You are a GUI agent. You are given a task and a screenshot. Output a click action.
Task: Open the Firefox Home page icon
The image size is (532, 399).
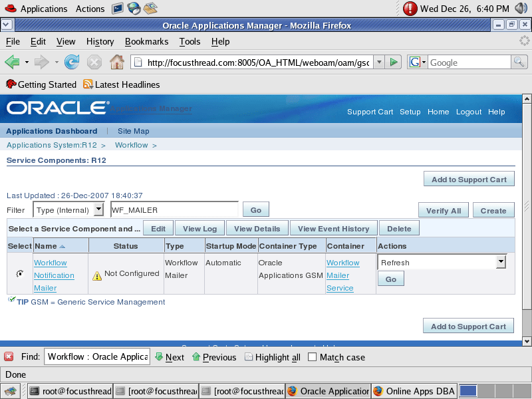click(115, 63)
